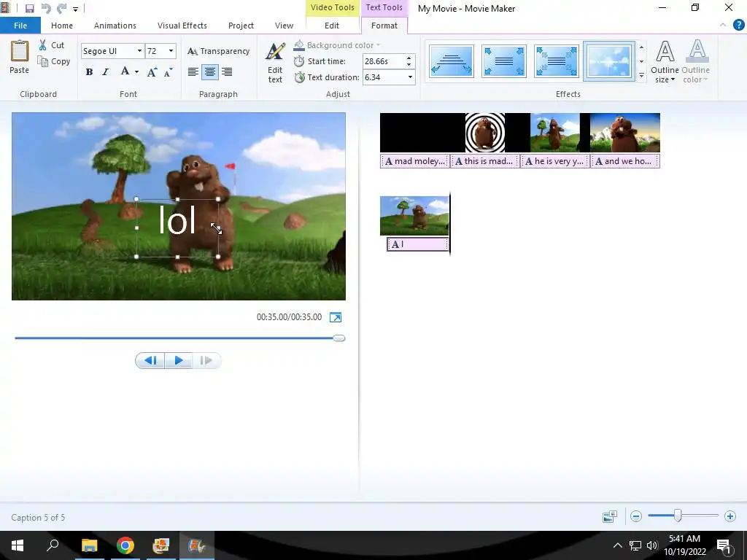Viewport: 747px width, 560px height.
Task: Apply the second text effect thumbnail
Action: [503, 61]
